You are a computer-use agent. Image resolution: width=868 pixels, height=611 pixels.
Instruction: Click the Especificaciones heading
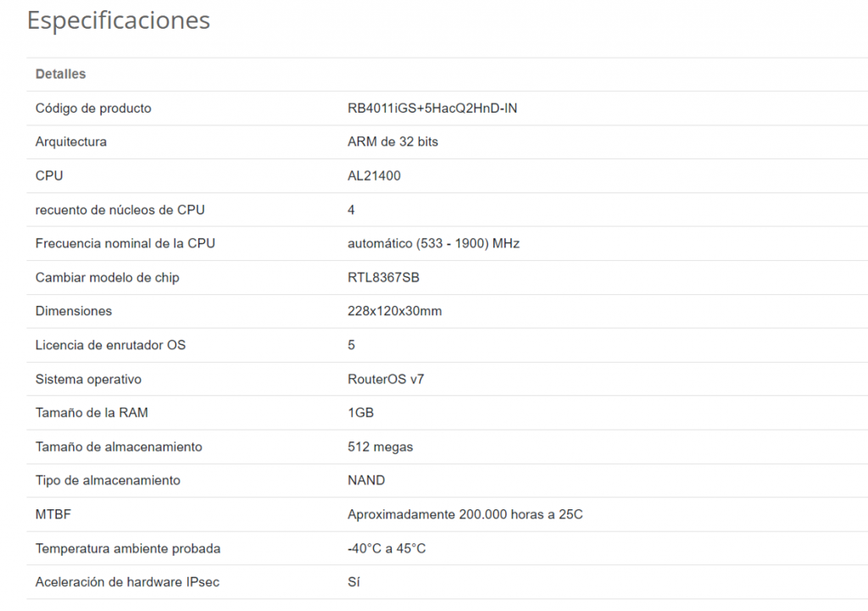tap(119, 20)
